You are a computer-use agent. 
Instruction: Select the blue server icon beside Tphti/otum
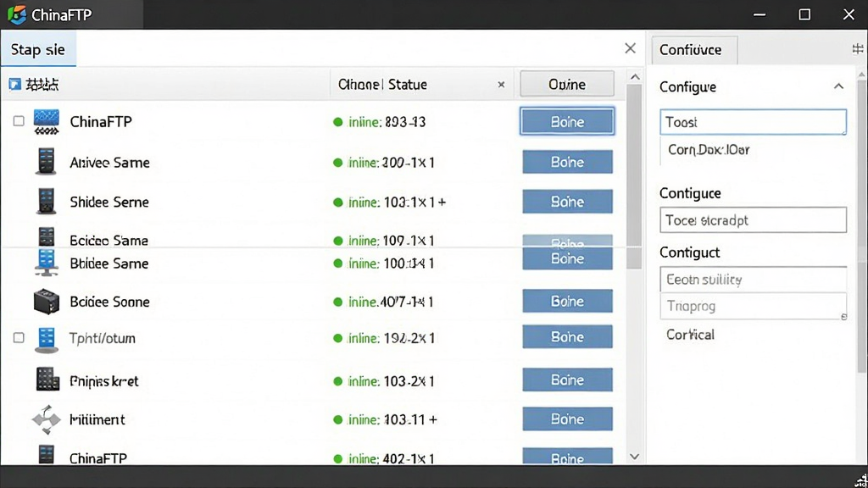(x=47, y=339)
